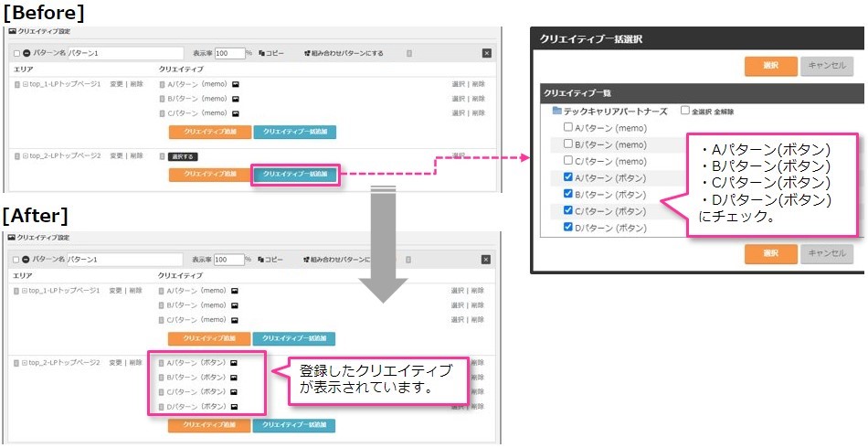
Task: Click クリエイティブ一括追加 under top_2 in After panel
Action: (x=294, y=425)
